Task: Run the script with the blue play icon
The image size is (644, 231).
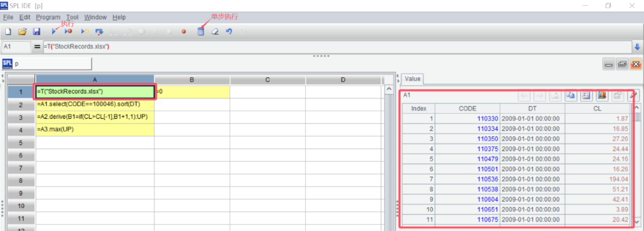Action: click(x=54, y=31)
